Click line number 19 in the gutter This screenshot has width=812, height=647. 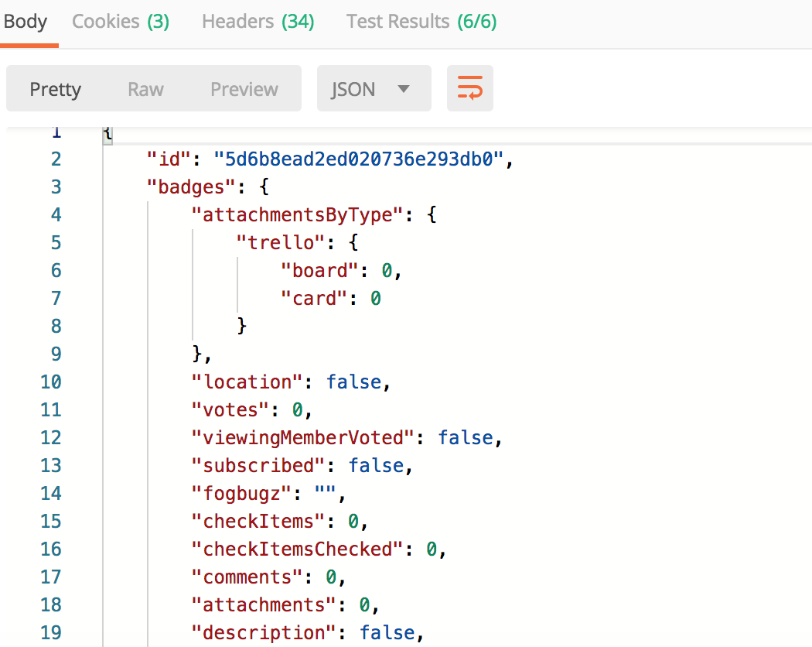tap(51, 633)
